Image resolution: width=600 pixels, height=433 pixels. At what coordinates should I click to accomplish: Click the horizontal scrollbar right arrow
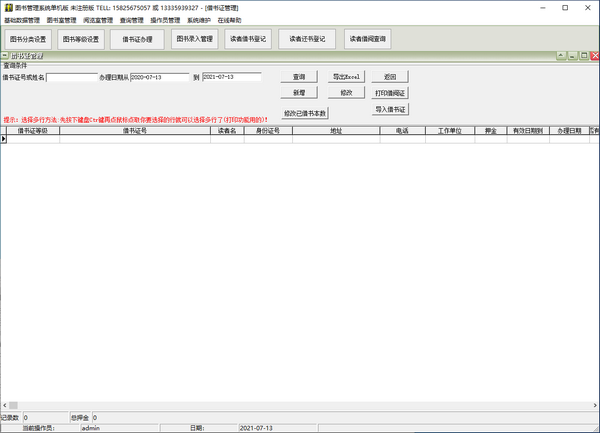pyautogui.click(x=595, y=405)
